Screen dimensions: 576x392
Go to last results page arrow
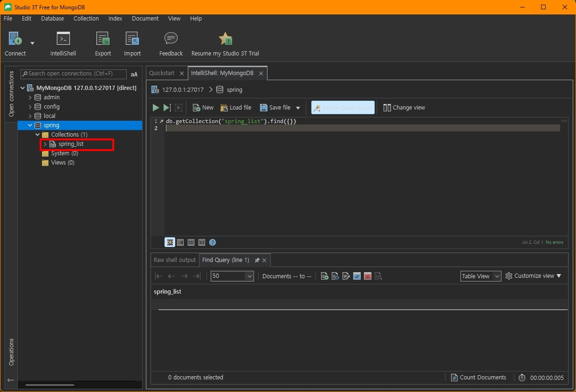[196, 276]
